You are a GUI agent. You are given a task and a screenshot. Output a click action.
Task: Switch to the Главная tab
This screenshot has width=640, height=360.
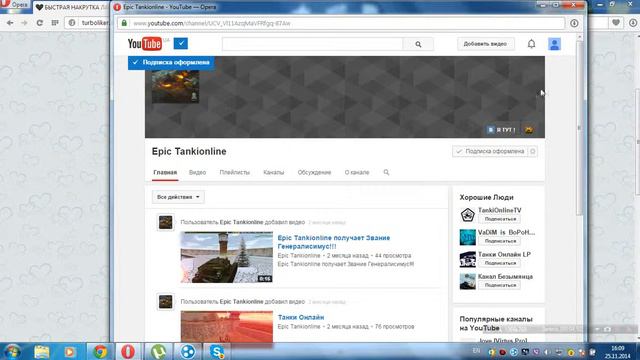(165, 172)
